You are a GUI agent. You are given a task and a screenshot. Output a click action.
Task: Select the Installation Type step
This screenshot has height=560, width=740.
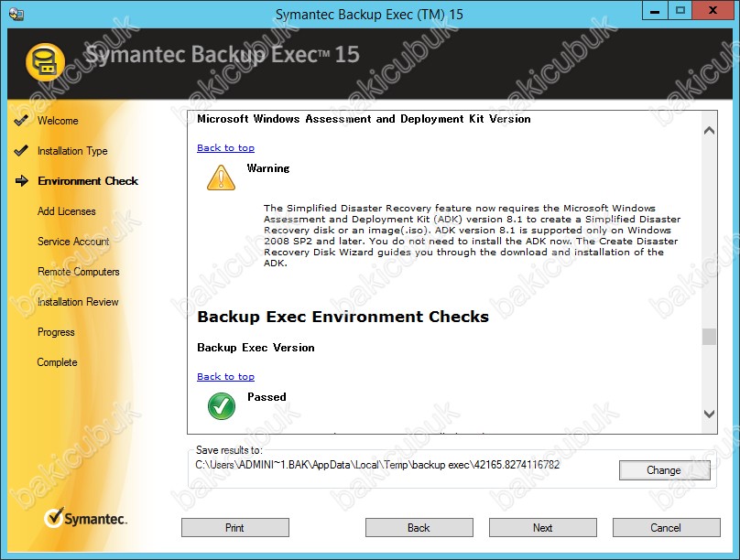pyautogui.click(x=72, y=151)
